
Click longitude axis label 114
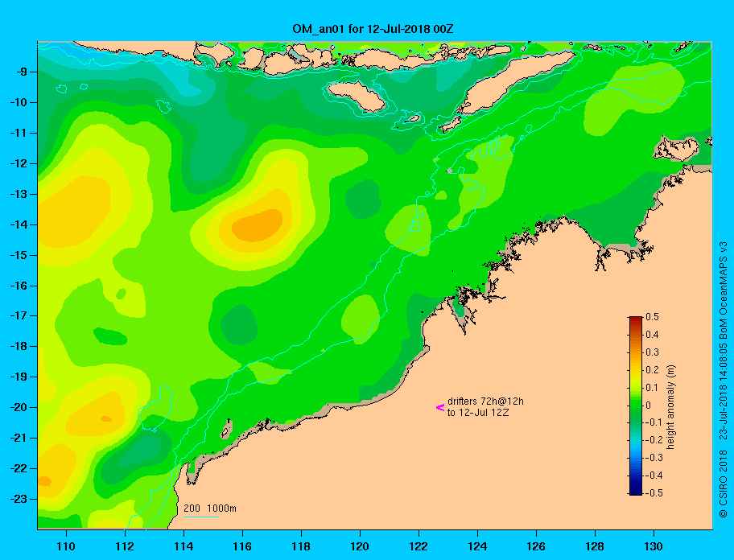183,546
